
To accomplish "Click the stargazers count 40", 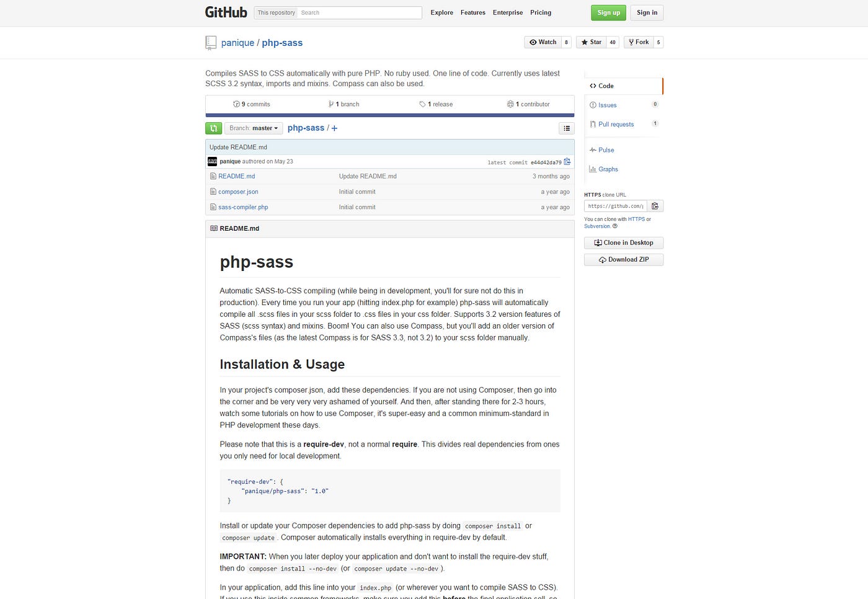I will click(x=613, y=42).
